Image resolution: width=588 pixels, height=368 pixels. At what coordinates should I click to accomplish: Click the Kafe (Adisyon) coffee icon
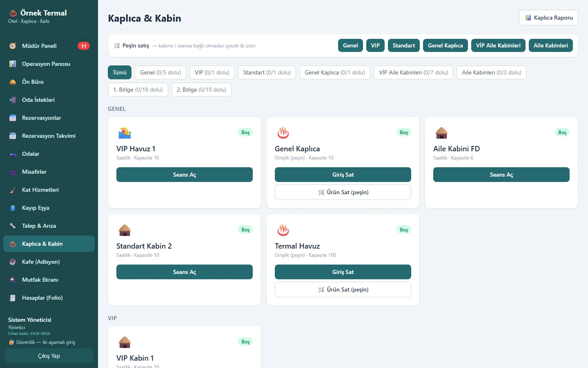point(13,262)
